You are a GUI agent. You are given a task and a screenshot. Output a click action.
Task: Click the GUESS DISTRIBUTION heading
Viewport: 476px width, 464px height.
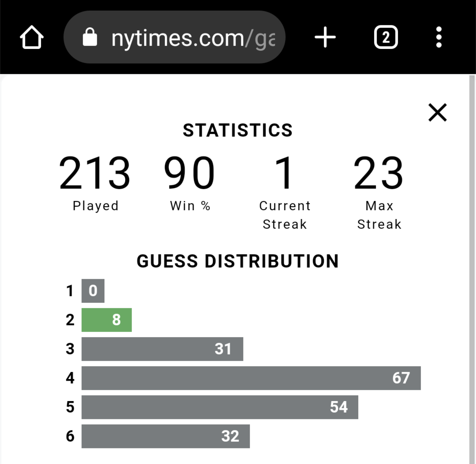pyautogui.click(x=238, y=261)
